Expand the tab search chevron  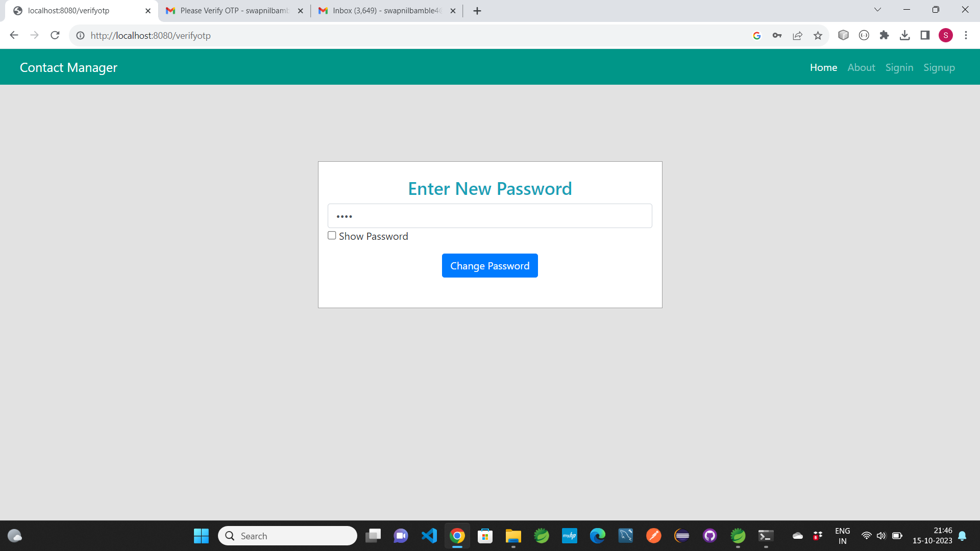click(x=877, y=10)
